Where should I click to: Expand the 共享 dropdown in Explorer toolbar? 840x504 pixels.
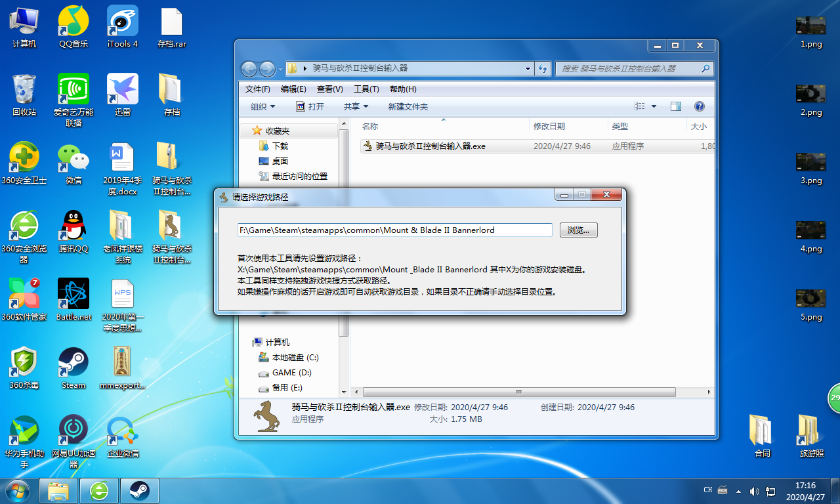coord(356,106)
